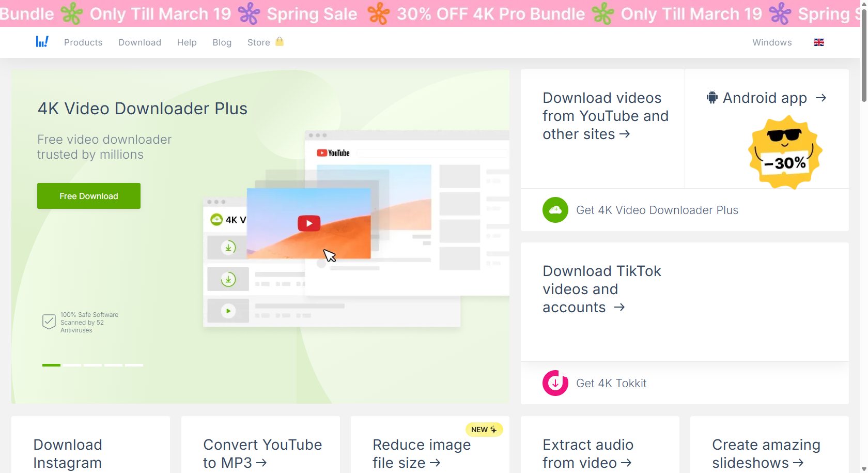Select the last carousel slide indicator
Image resolution: width=868 pixels, height=473 pixels.
[134, 365]
